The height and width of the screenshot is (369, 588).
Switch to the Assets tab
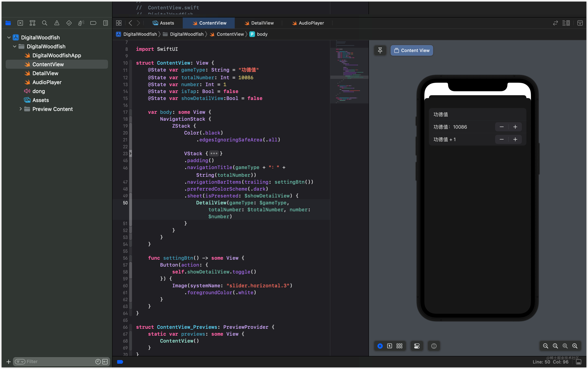tap(163, 23)
